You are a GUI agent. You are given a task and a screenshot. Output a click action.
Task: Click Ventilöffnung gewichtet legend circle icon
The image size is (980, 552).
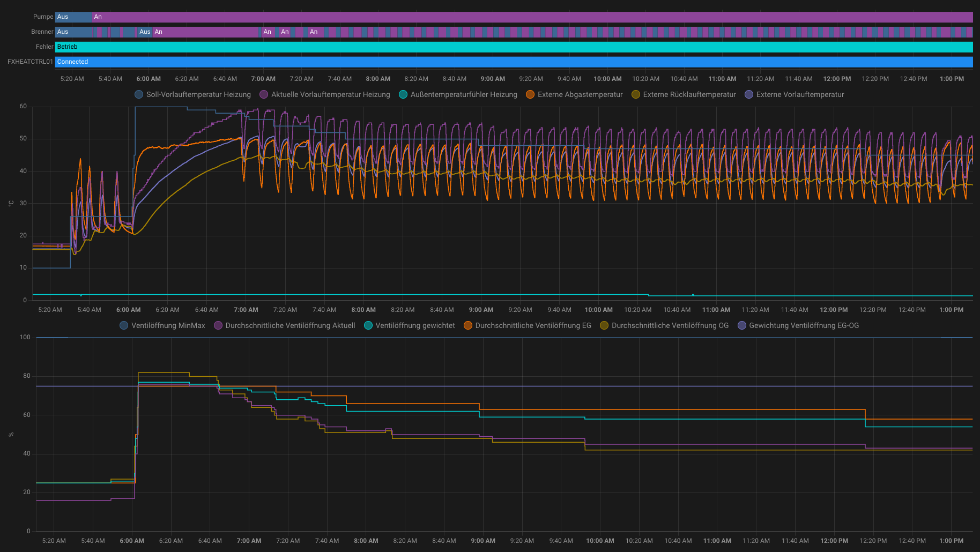368,325
